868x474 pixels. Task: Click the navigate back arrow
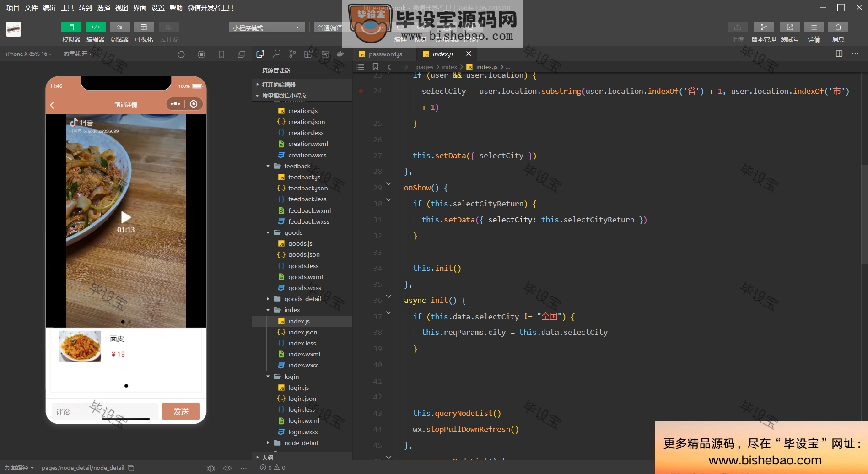(x=390, y=67)
